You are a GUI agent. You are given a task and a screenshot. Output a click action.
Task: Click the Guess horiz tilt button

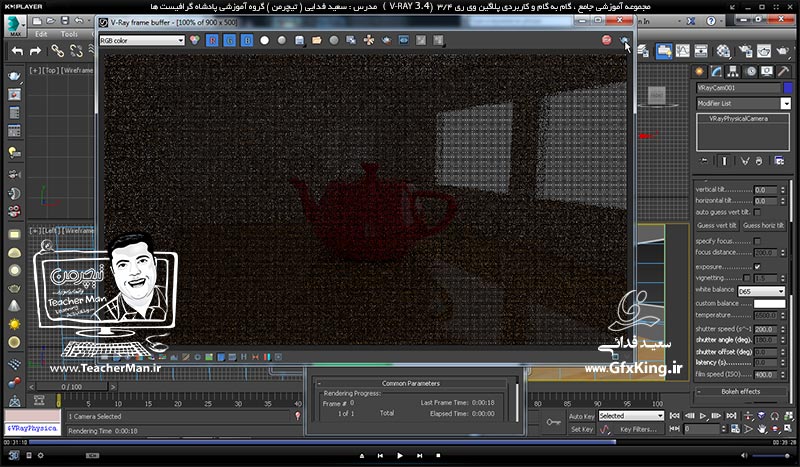coord(763,225)
